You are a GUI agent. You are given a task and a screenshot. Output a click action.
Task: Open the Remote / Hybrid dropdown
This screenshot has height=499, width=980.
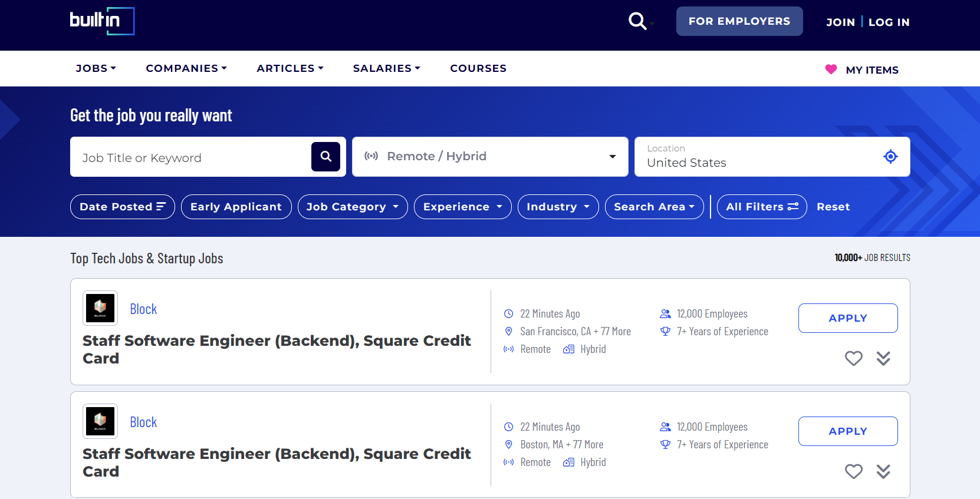[490, 157]
